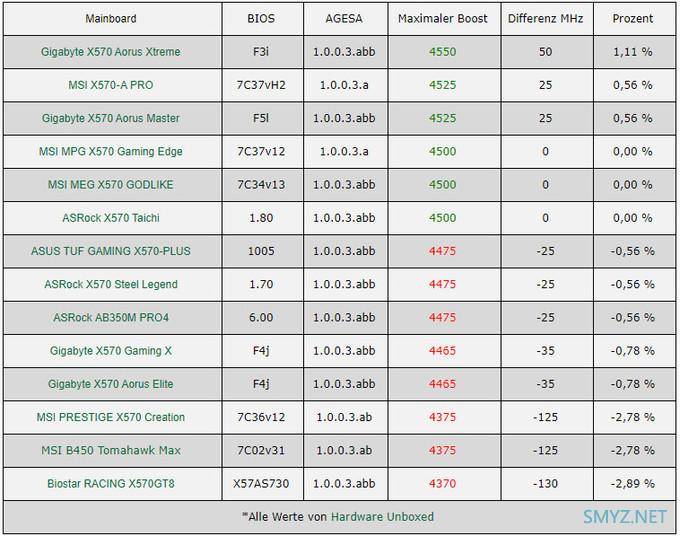The height and width of the screenshot is (536, 680).
Task: Click BIOS value 1.70
Action: [x=261, y=284]
